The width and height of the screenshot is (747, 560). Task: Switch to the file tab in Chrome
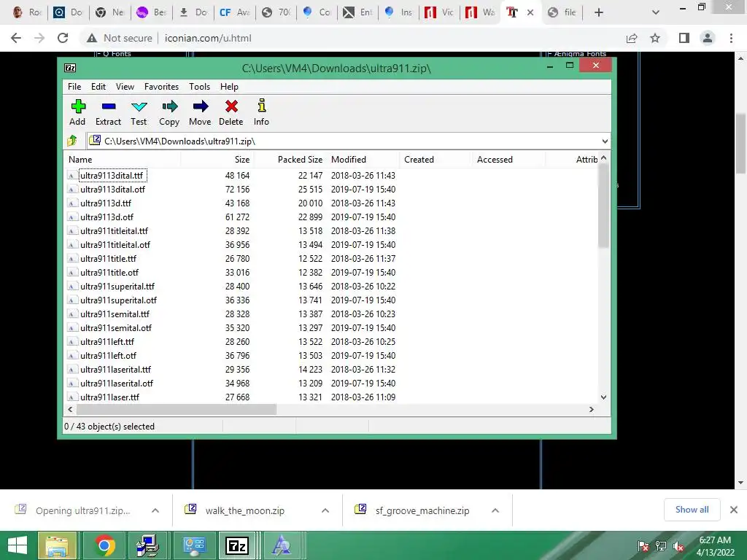coord(562,12)
